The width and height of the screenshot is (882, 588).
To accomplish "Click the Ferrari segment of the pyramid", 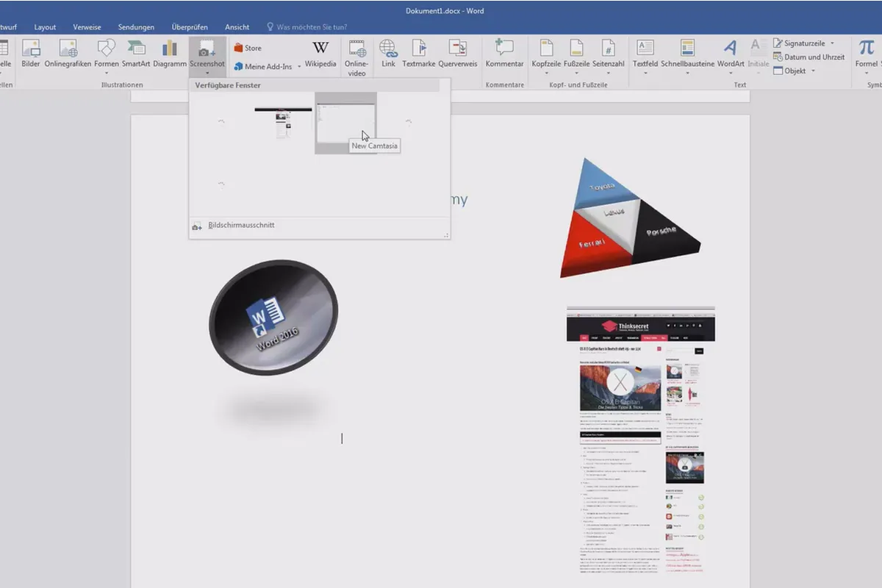I will [592, 243].
